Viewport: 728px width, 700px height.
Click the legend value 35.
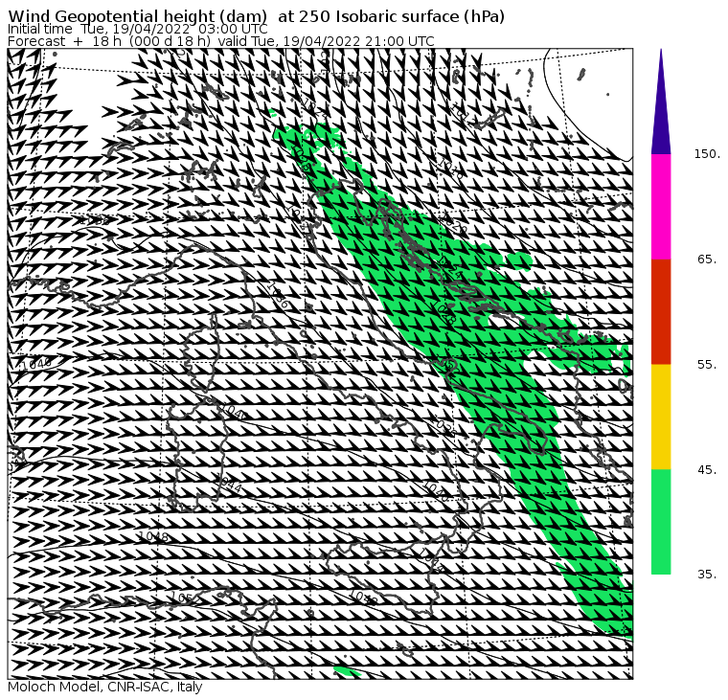tap(707, 575)
